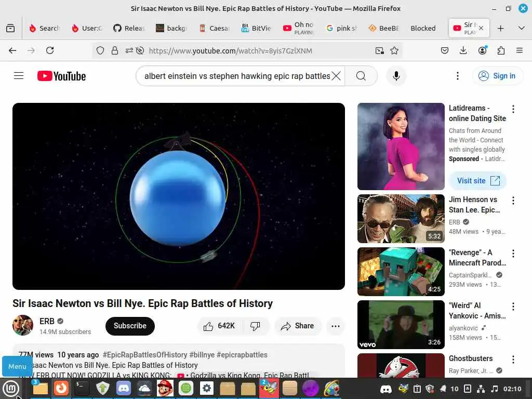Open the Linux Mint start menu

(11, 389)
